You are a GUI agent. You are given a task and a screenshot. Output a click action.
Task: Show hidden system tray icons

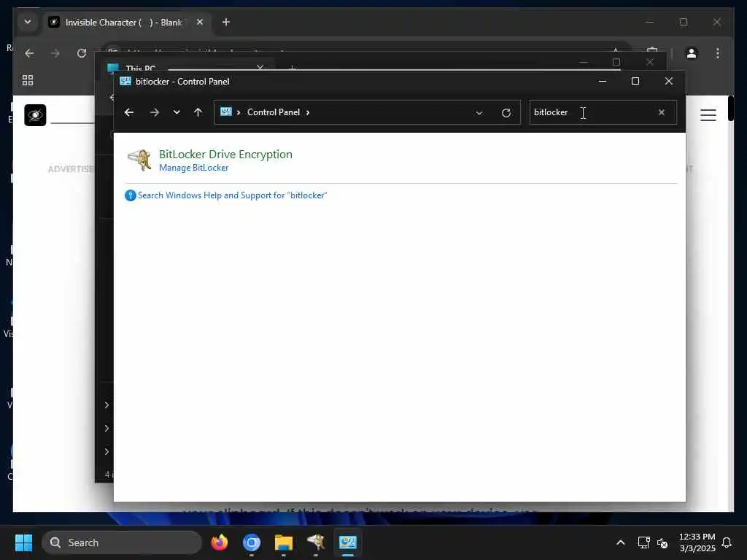pos(620,542)
